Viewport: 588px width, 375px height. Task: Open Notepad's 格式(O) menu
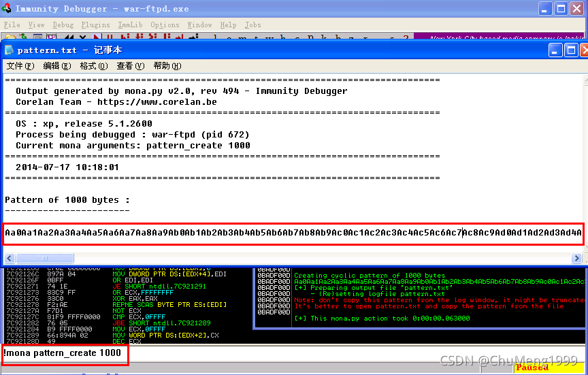click(94, 66)
